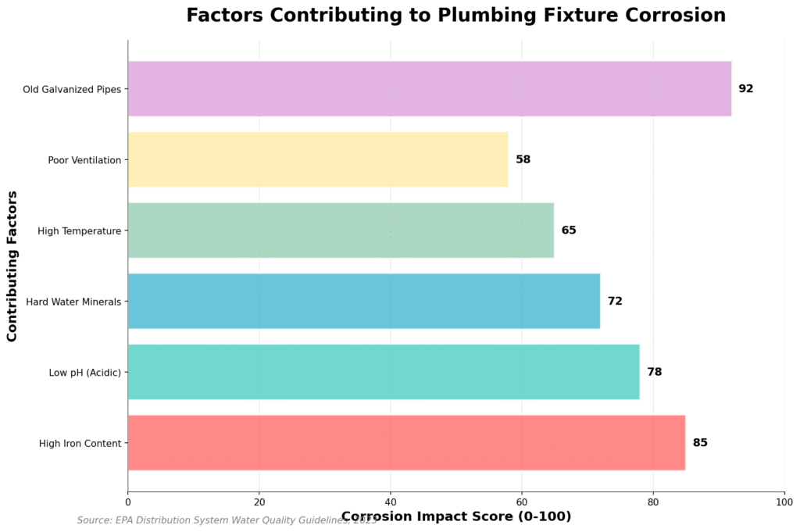Select the value label 85
Viewport: 800px width, 532px height.
click(x=700, y=443)
